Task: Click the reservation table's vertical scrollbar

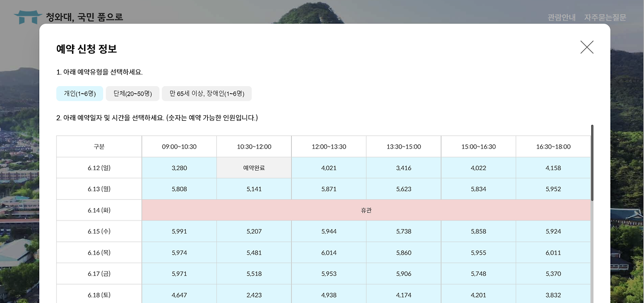Action: (x=592, y=163)
